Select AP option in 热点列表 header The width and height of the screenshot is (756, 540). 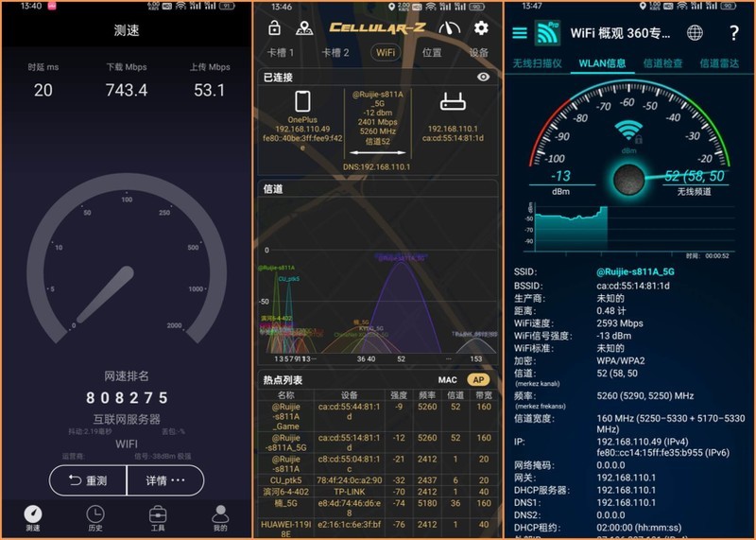coord(478,380)
